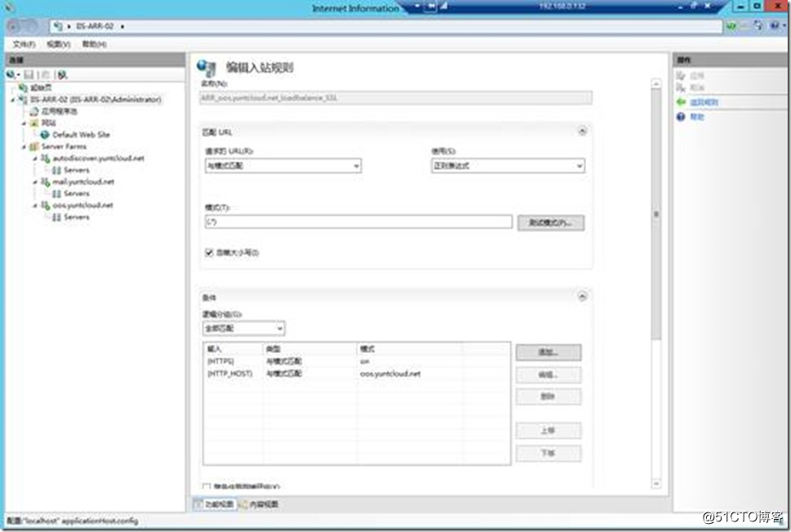Screen dimensions: 791x532
Task: Open the logical grouping dropdown
Action: (244, 329)
